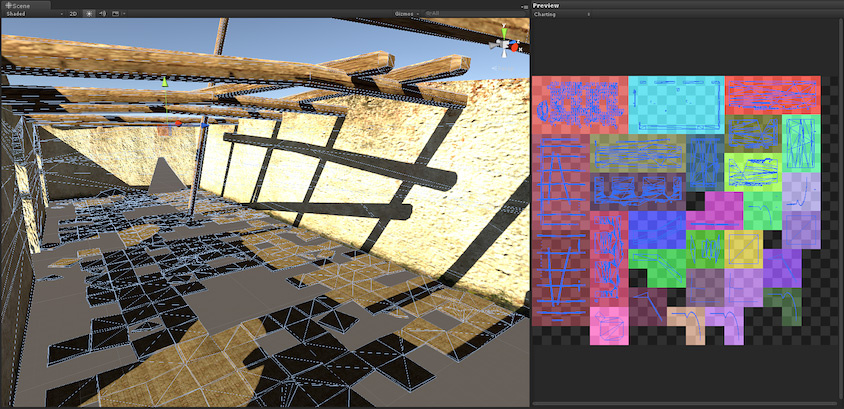This screenshot has width=844, height=409.
Task: Click the green transform handle arrow in scene
Action: click(x=165, y=82)
